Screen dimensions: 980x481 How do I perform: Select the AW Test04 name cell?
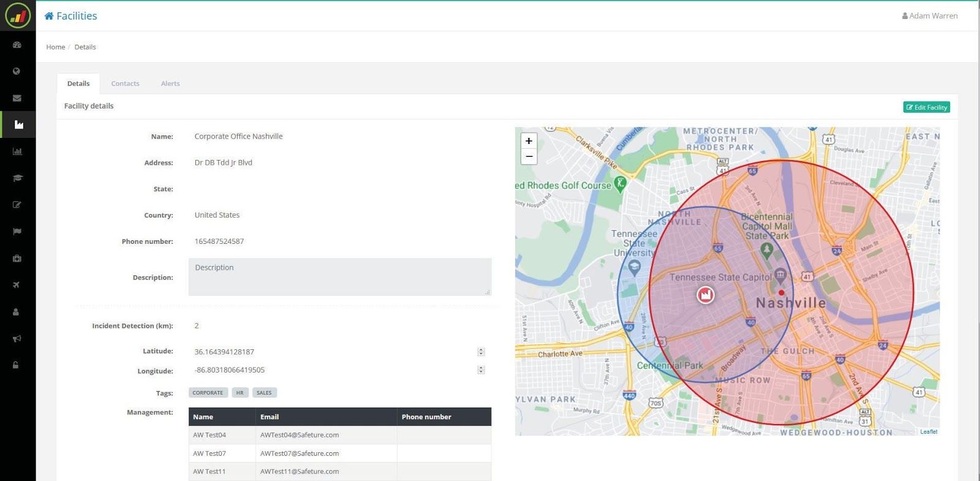222,435
